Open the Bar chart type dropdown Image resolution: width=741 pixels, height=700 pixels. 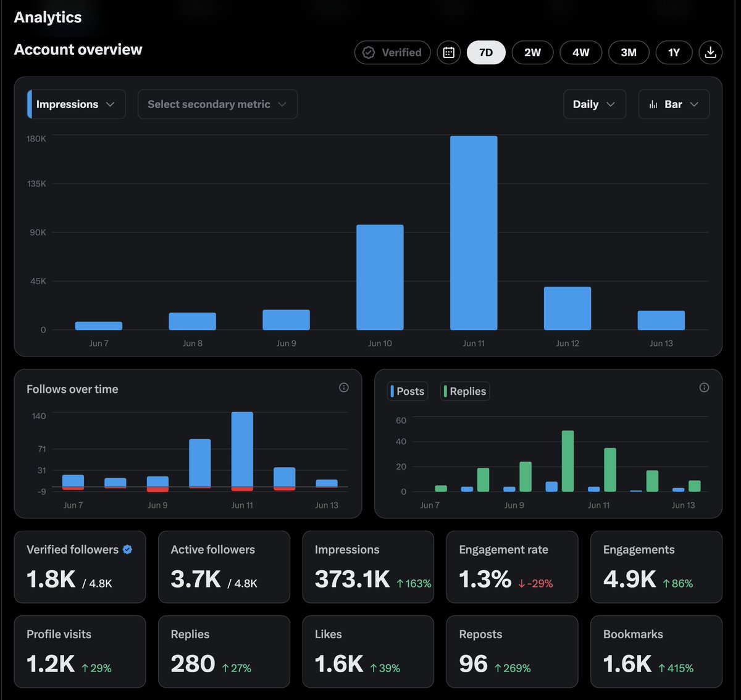pyautogui.click(x=674, y=104)
